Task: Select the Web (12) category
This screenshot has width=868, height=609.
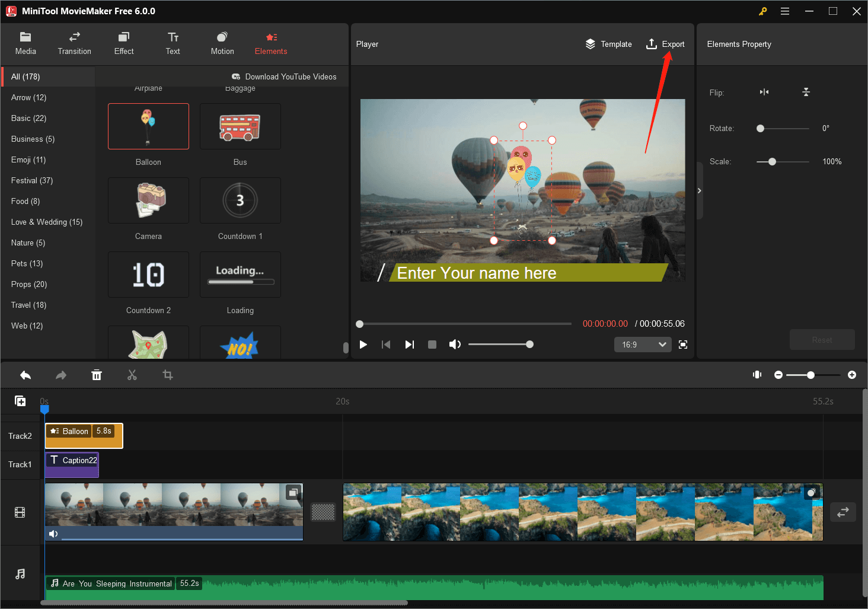Action: click(48, 326)
